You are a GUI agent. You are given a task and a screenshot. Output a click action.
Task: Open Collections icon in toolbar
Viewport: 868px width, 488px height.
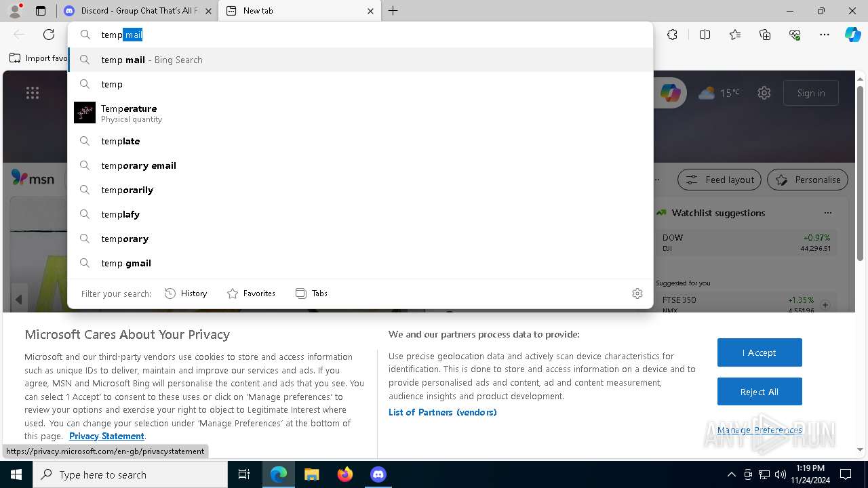[x=765, y=35]
